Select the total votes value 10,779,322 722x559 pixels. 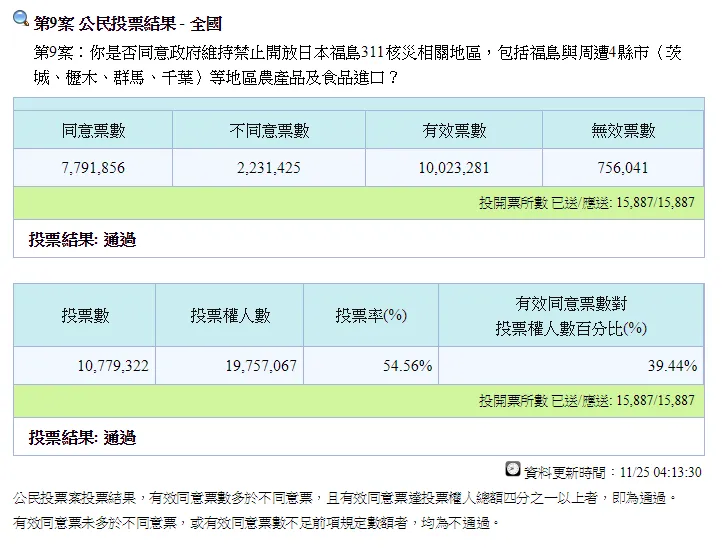point(113,366)
